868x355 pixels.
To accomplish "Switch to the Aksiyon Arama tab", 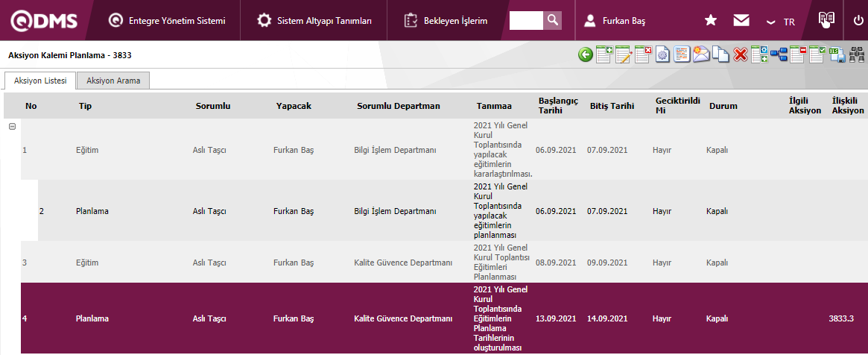I will (x=113, y=81).
